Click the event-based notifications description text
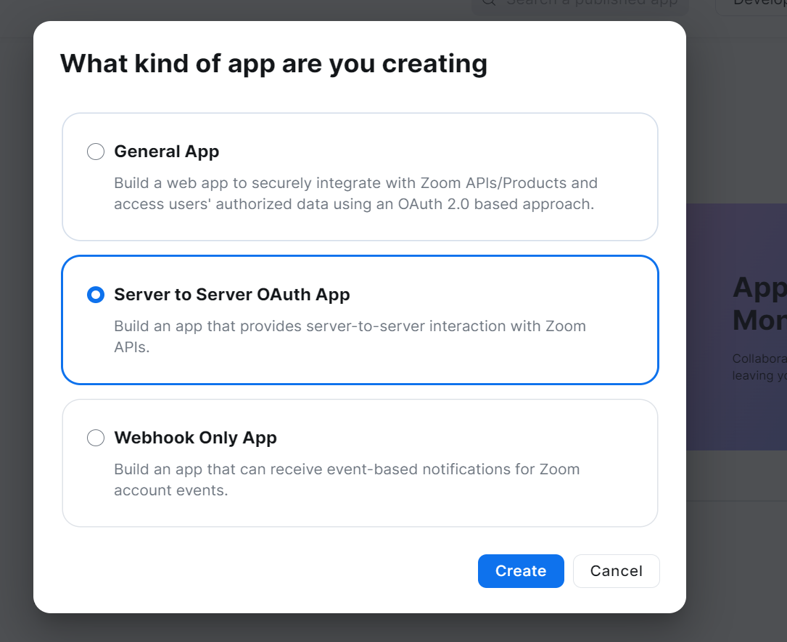The width and height of the screenshot is (787, 642). [347, 479]
